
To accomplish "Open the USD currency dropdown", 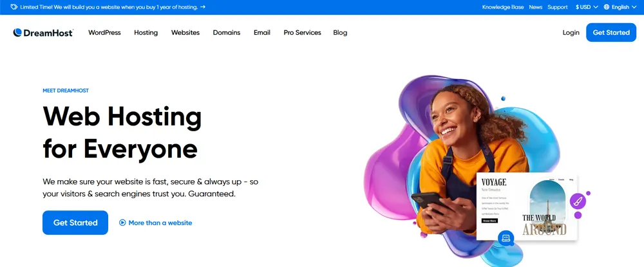I will (x=587, y=7).
